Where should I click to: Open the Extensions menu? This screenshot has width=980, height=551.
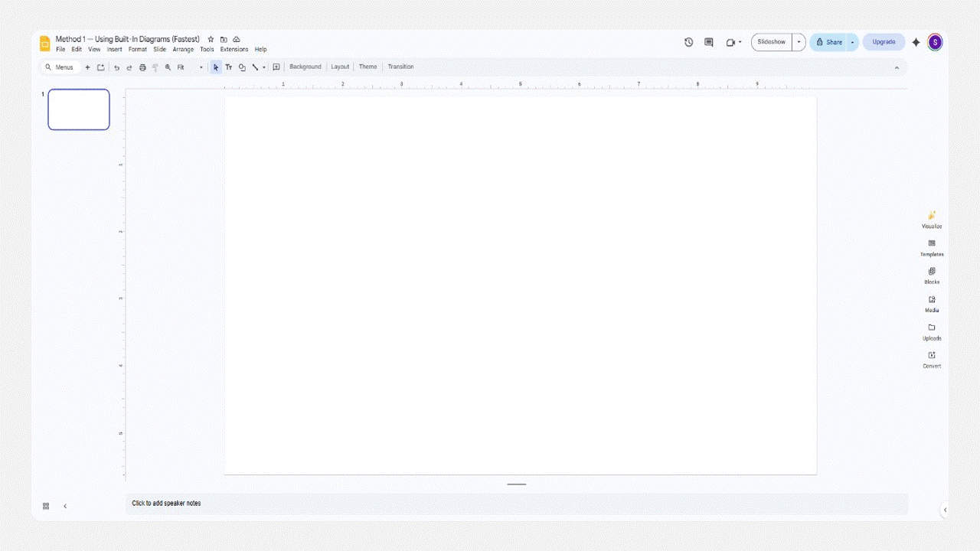[x=234, y=50]
